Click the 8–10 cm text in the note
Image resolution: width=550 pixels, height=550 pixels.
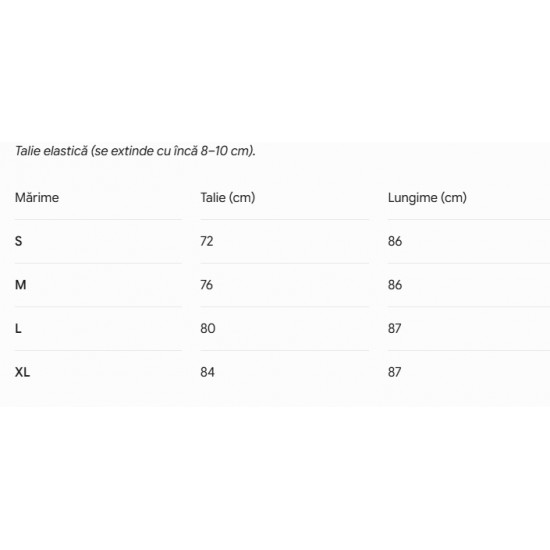227,151
